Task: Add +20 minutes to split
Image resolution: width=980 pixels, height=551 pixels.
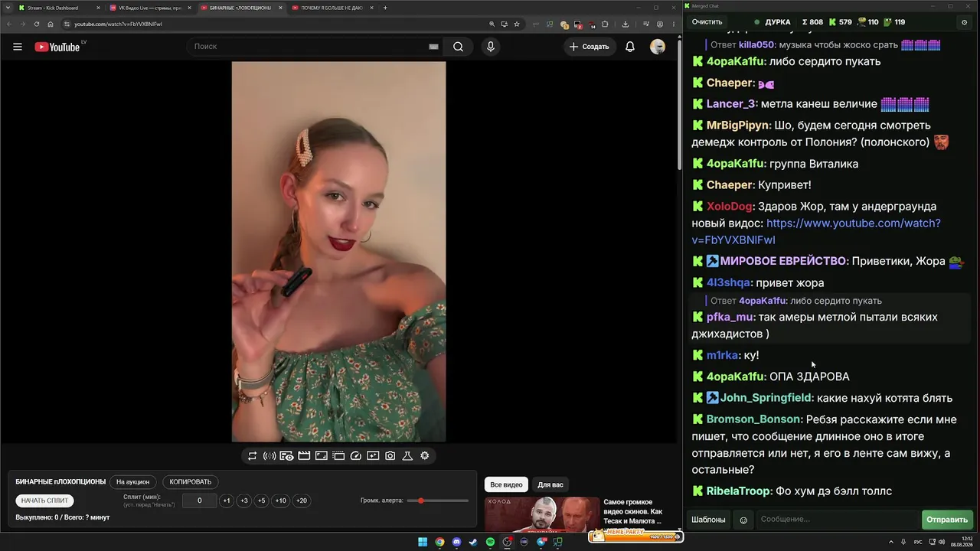Action: click(302, 500)
